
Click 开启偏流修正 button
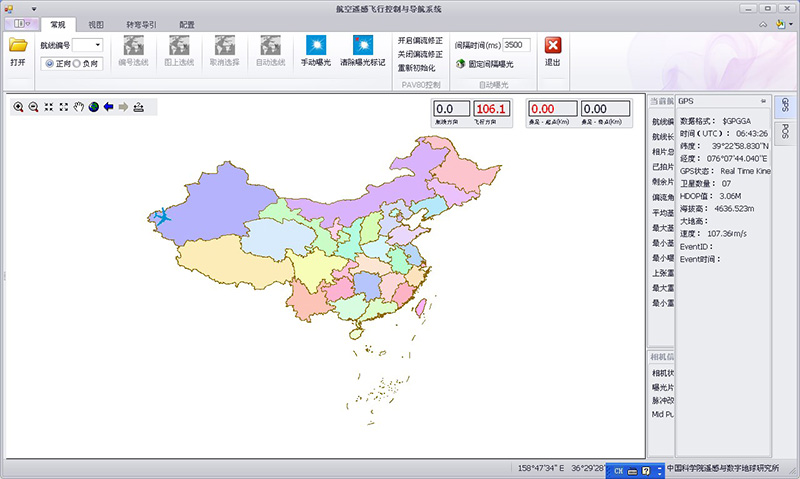420,41
